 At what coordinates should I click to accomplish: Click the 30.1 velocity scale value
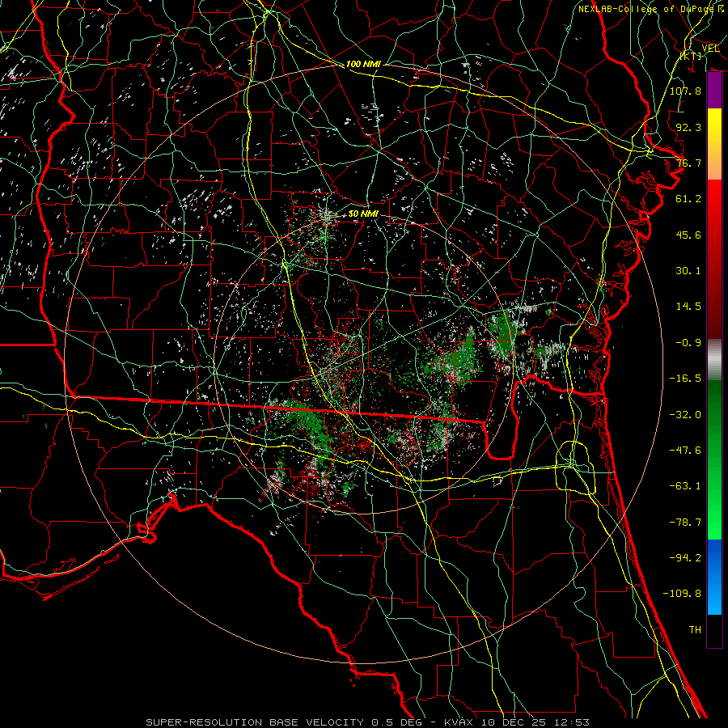(688, 271)
